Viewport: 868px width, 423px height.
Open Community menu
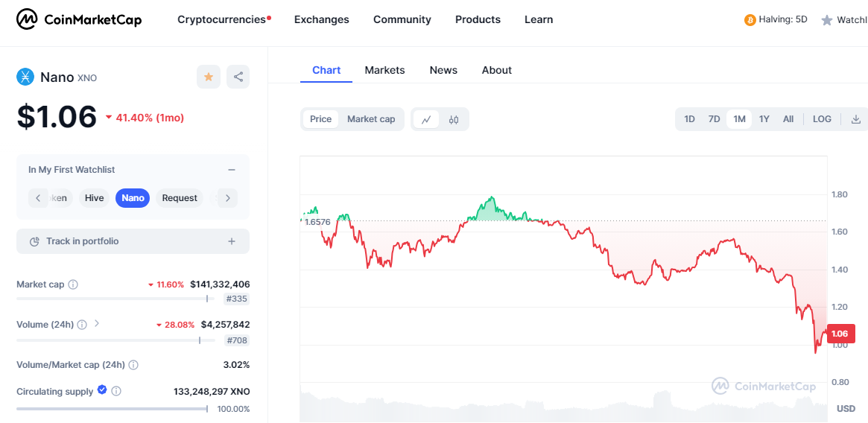(402, 19)
